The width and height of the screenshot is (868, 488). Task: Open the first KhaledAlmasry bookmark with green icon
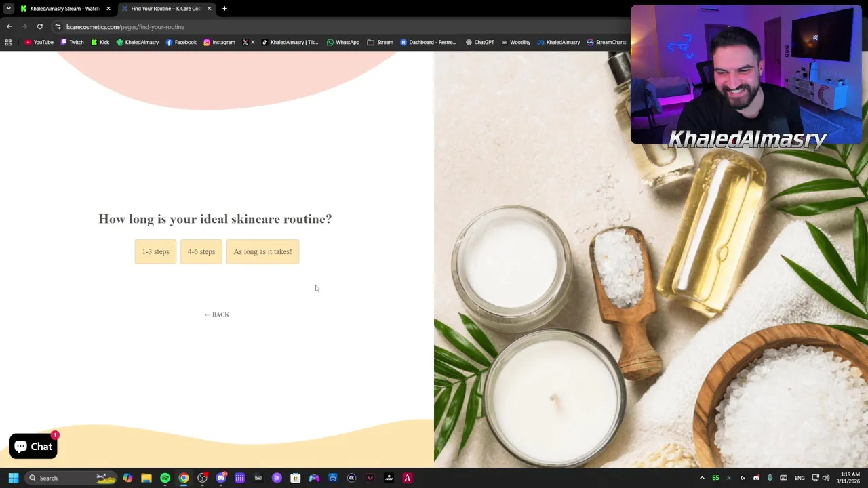pos(137,42)
